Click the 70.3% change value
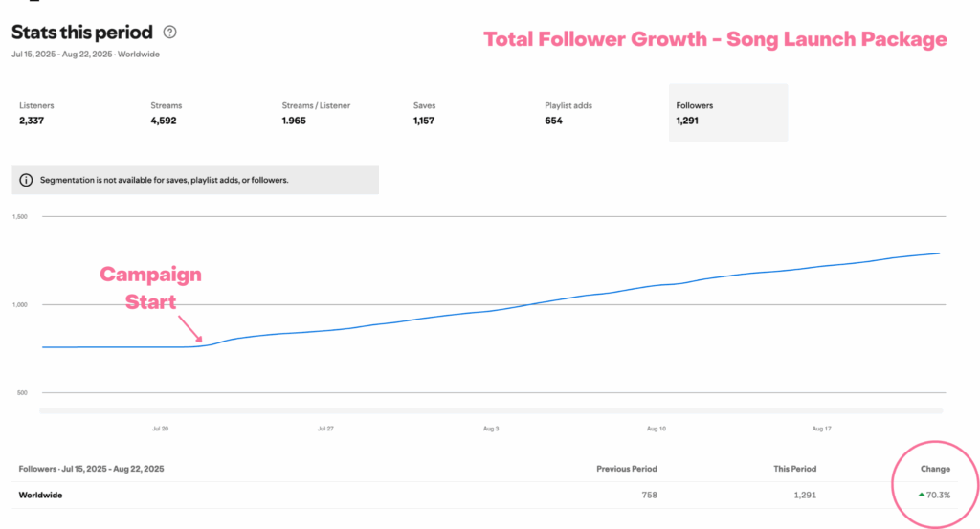 tap(940, 495)
